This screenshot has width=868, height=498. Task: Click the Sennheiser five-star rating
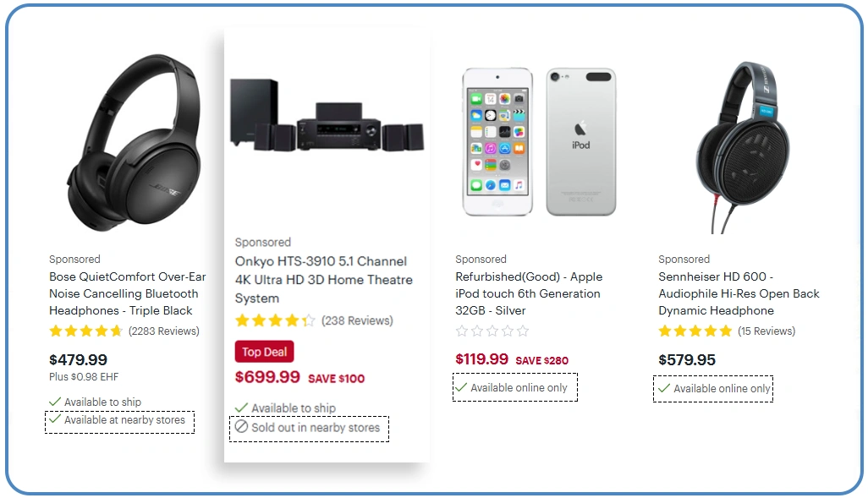click(695, 331)
